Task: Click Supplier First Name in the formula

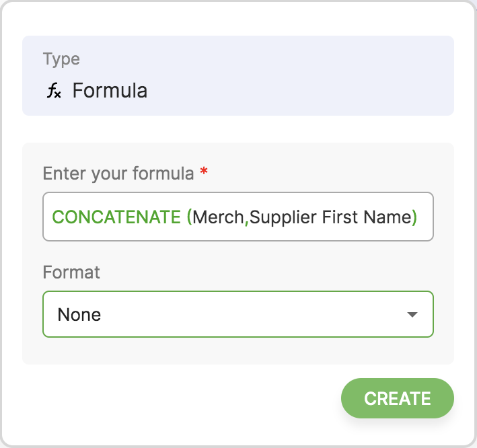Action: (x=330, y=217)
